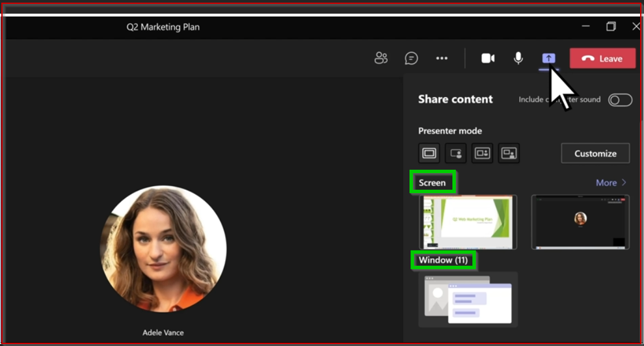Screen dimensions: 644x346
Task: Toggle the camera icon
Action: pos(488,59)
